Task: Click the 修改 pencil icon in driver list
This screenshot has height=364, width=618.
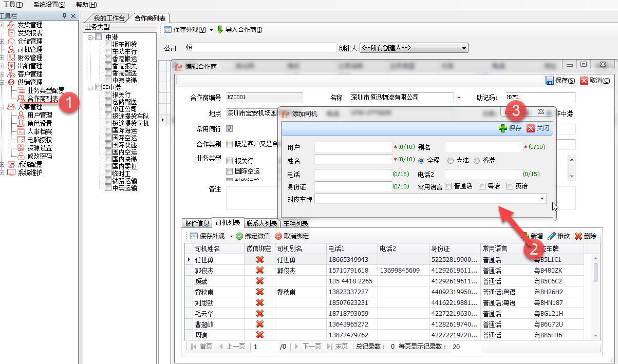Action: pyautogui.click(x=552, y=236)
